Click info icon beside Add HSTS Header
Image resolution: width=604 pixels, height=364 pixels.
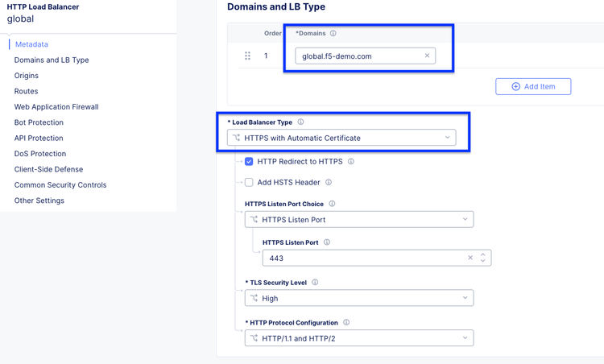coord(329,183)
